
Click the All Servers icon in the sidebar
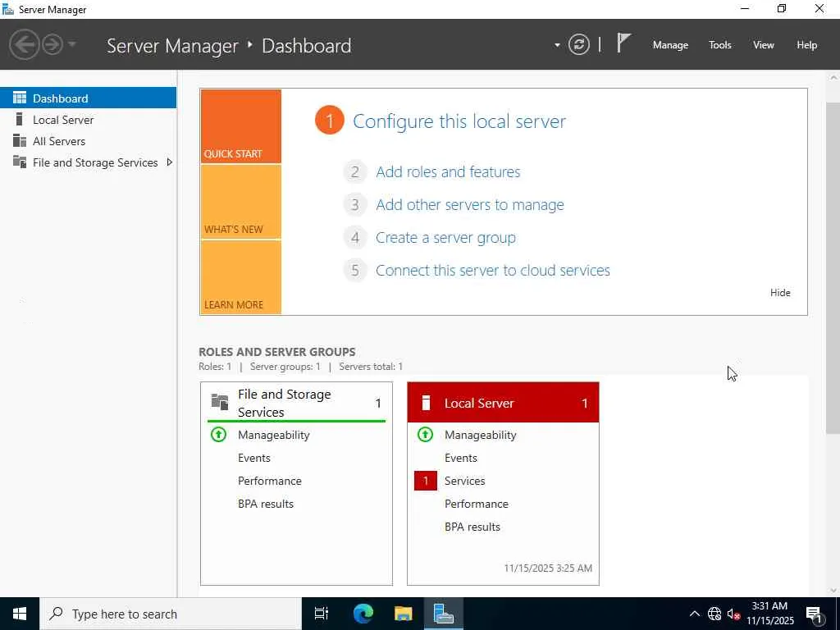pos(20,140)
